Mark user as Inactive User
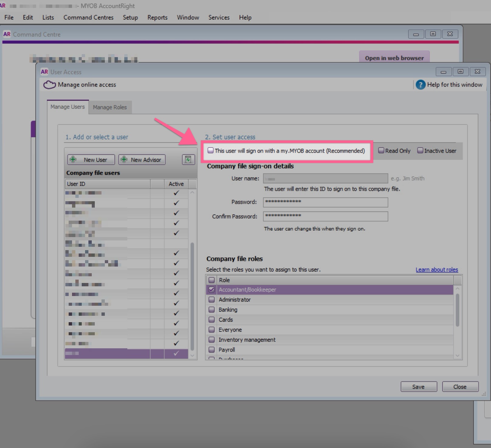The width and height of the screenshot is (491, 448). (420, 150)
